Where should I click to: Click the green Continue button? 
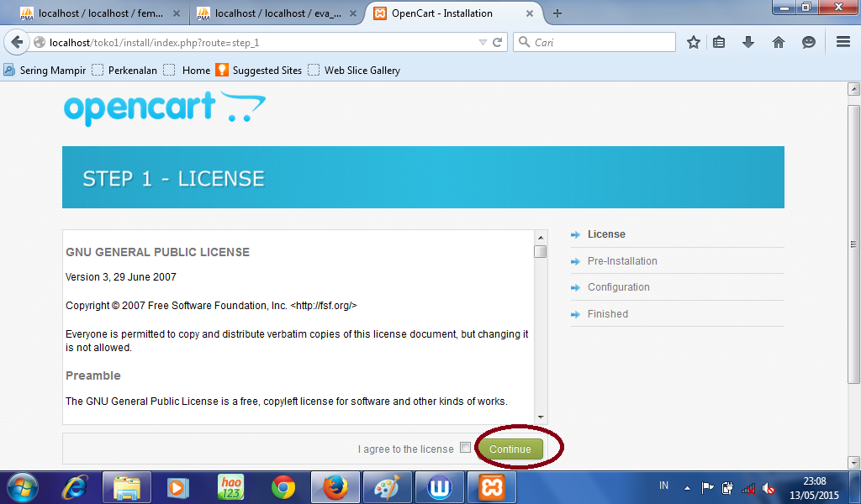[510, 449]
